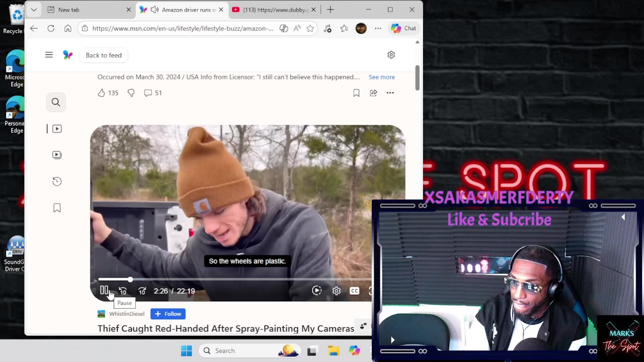Open saved bookmarks in the MSN sidebar
This screenshot has width=644, height=362.
pyautogui.click(x=57, y=208)
